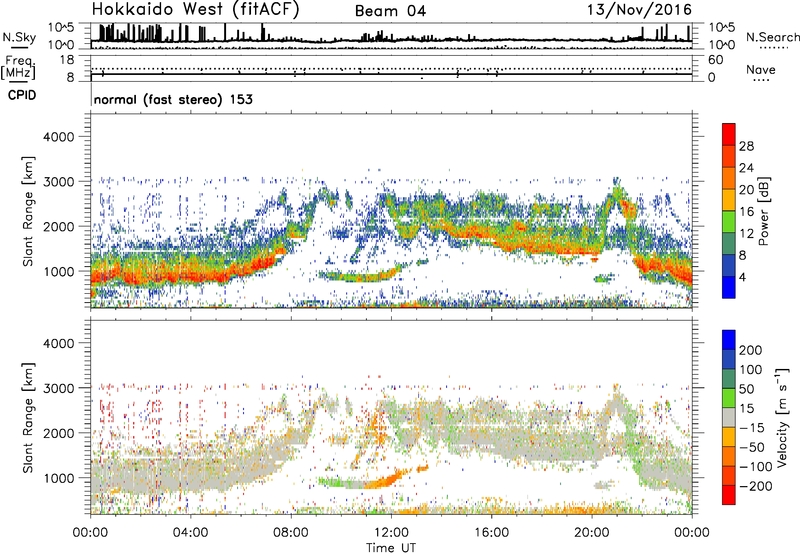The image size is (800, 554).
Task: Click the 'Time UT' axis title
Action: click(x=391, y=547)
